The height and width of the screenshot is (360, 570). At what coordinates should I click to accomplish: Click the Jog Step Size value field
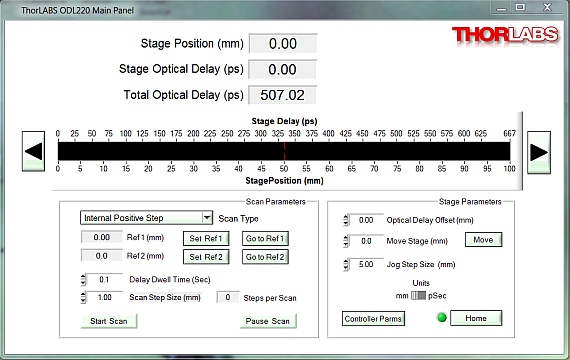coord(366,264)
